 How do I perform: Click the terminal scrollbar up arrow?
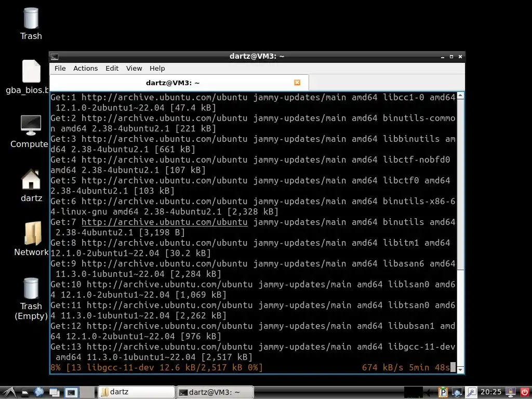click(460, 96)
